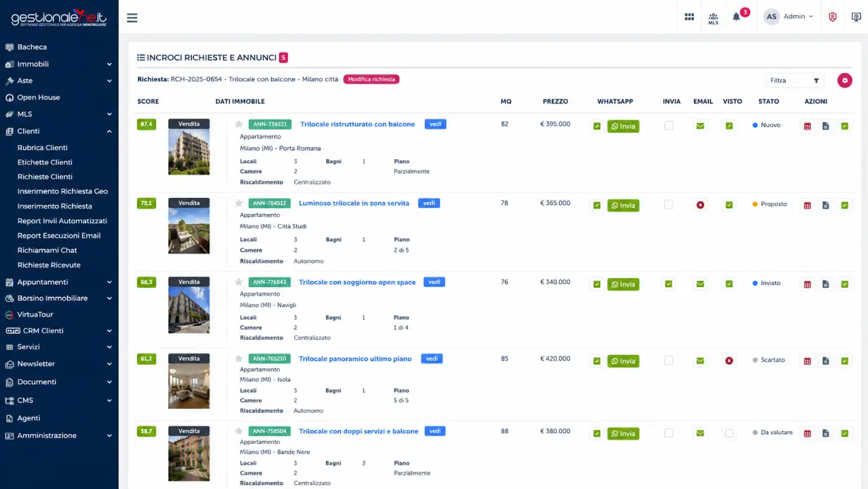This screenshot has width=868, height=489.
Task: Click email icon for € 380.000 row
Action: point(700,433)
